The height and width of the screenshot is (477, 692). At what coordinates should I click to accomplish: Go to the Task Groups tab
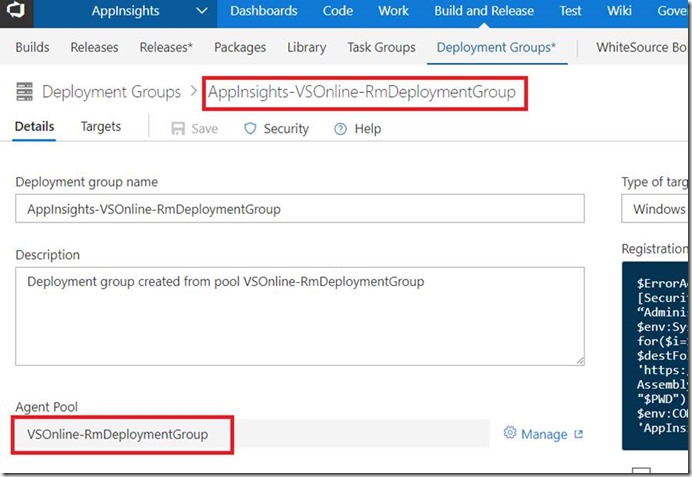tap(381, 47)
